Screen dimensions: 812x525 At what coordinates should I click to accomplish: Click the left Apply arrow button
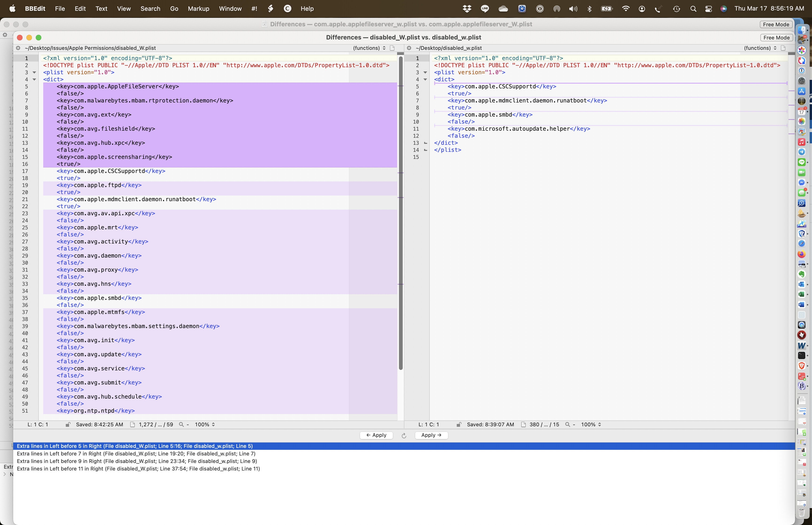[376, 435]
